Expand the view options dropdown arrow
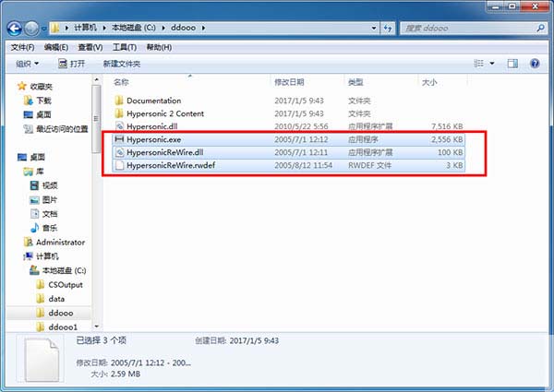 coord(492,64)
